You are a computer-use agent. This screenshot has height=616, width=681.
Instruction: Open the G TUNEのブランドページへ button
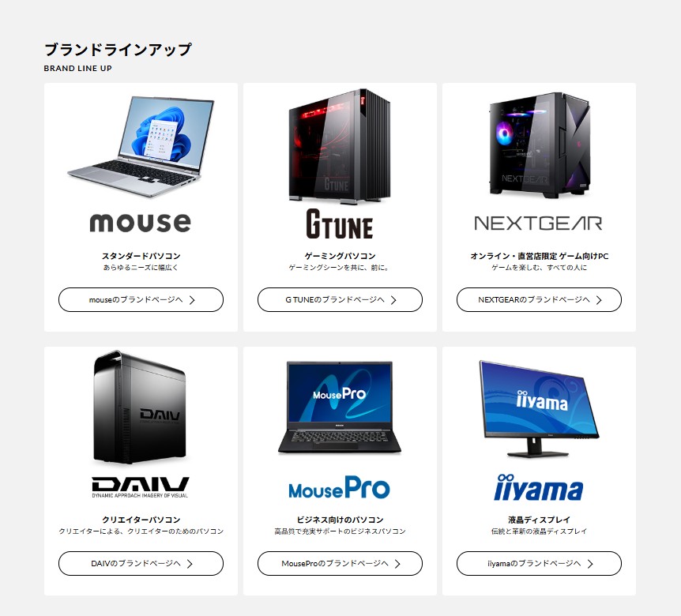pos(340,299)
